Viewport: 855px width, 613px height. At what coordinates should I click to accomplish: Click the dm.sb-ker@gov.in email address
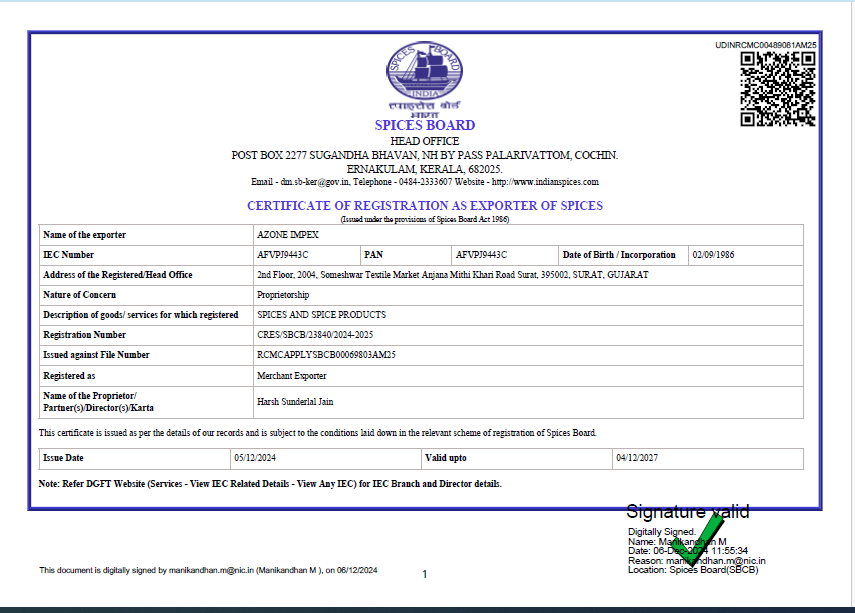[314, 182]
